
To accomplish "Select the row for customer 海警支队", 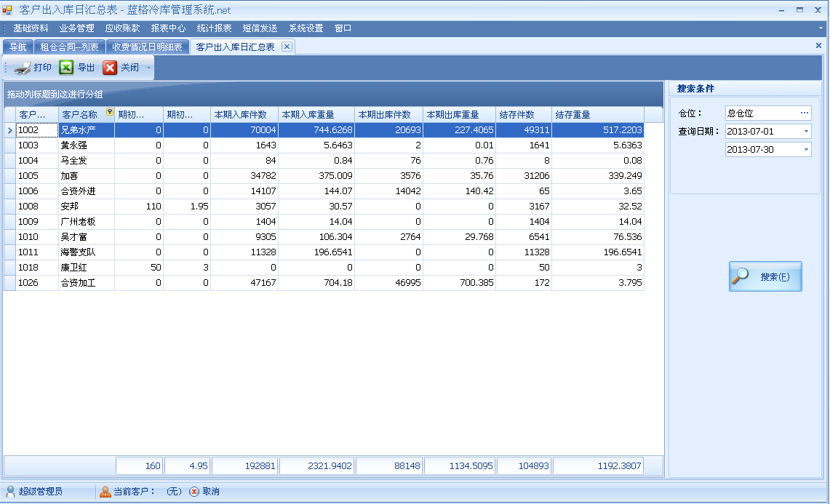I will click(x=78, y=252).
